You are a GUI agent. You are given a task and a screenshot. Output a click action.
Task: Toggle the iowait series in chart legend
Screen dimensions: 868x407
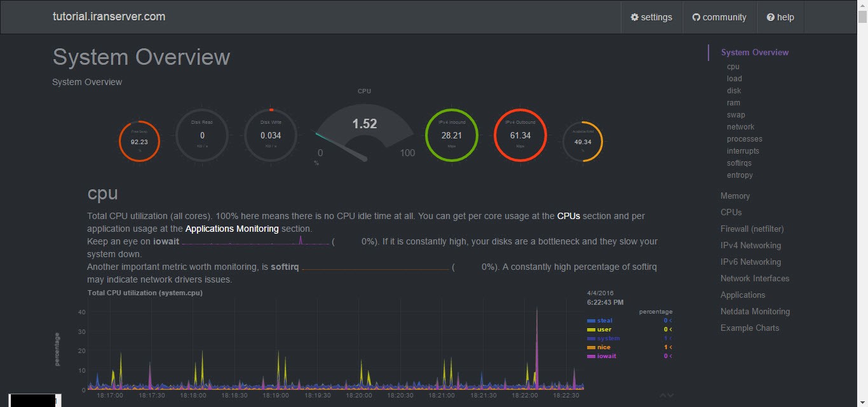[606, 356]
